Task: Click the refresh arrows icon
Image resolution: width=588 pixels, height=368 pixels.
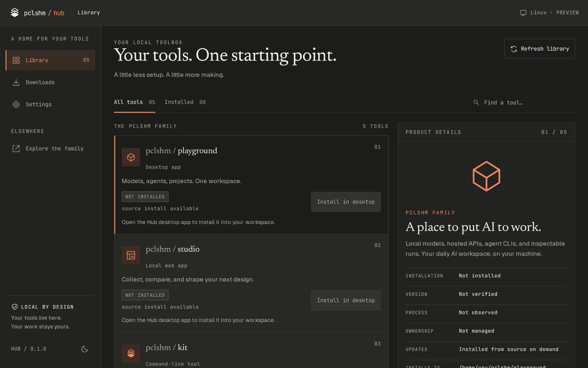Action: click(x=514, y=49)
